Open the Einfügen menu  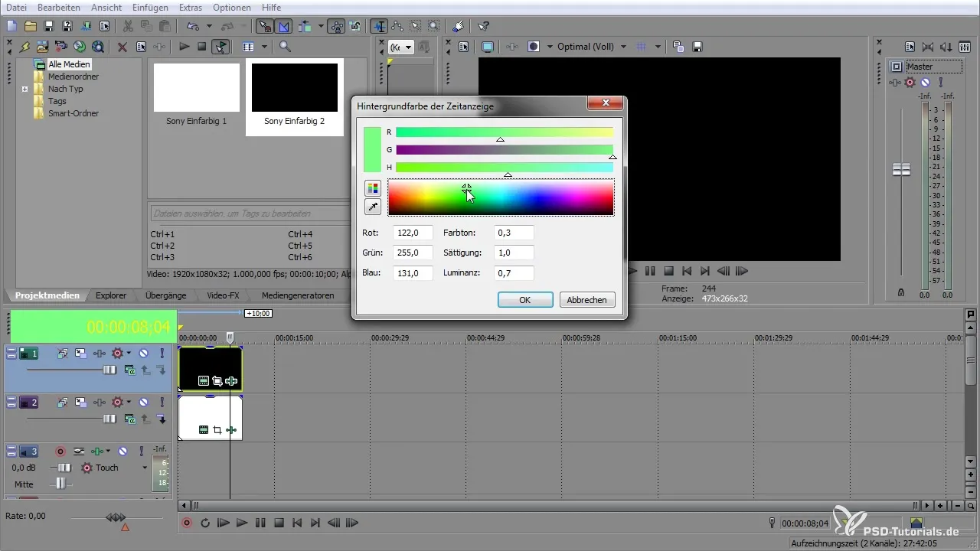[x=150, y=7]
